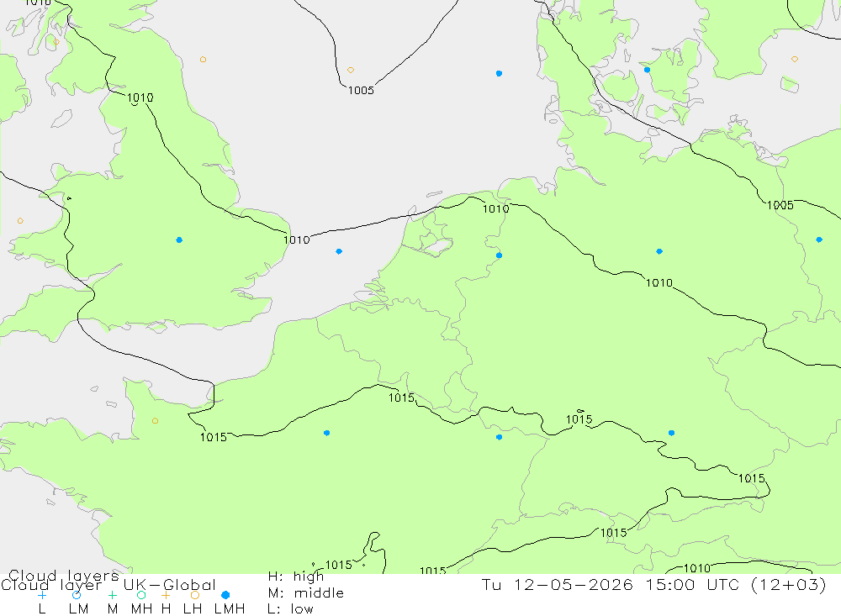Click the 'L: low' legend text
This screenshot has height=616, width=841.
(x=290, y=609)
